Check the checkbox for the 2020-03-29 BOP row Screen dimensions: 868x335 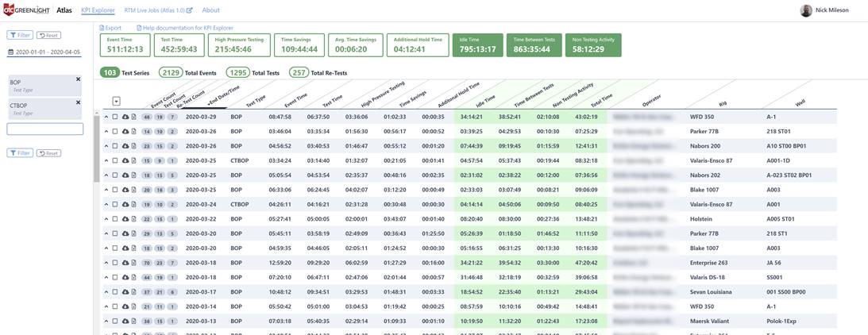[x=115, y=117]
